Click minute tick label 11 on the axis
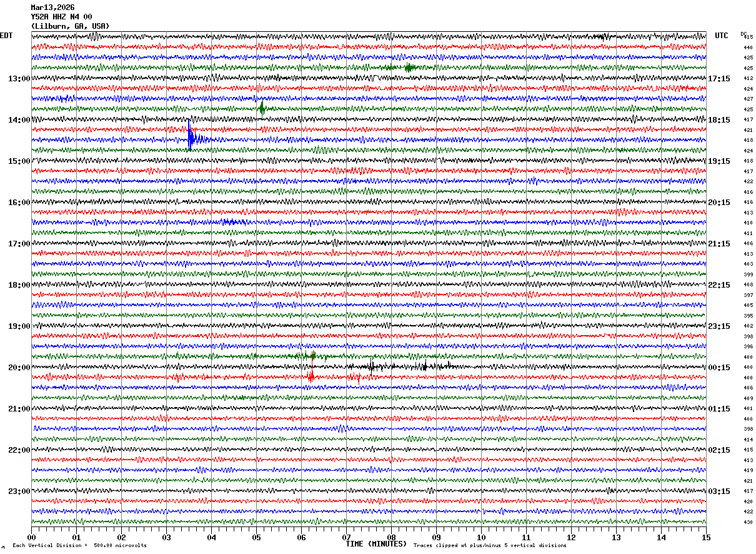This screenshot has width=756, height=554. click(x=526, y=537)
